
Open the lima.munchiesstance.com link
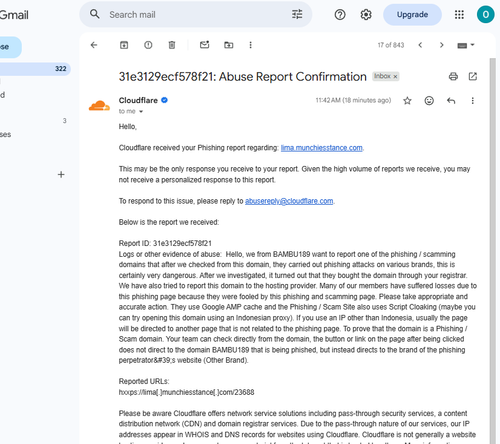[x=322, y=148]
